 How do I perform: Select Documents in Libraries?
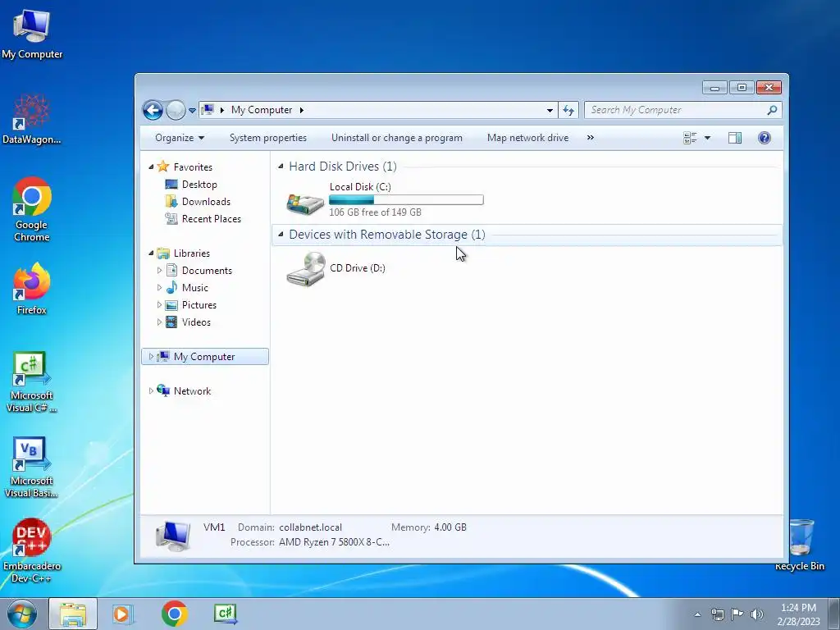pyautogui.click(x=207, y=271)
